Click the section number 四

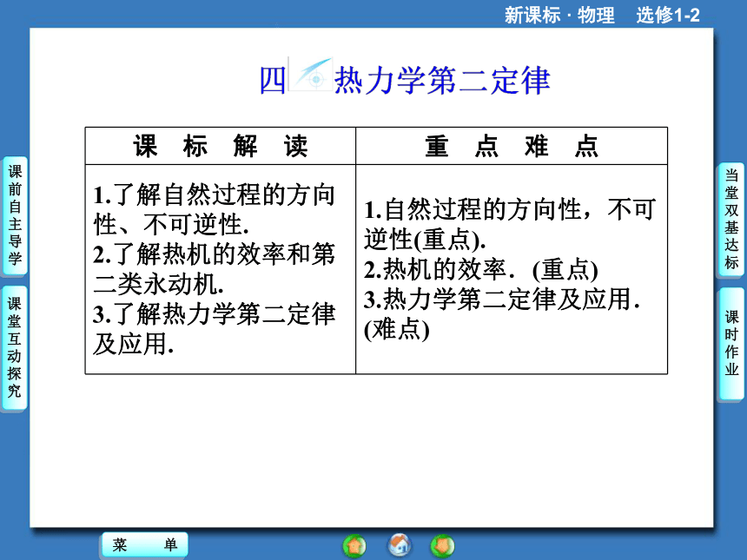tap(273, 80)
